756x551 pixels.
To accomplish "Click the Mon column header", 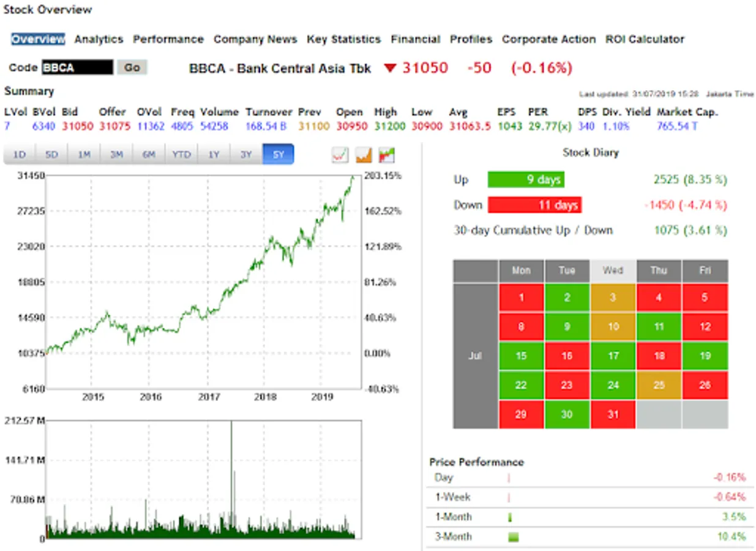I will [522, 271].
